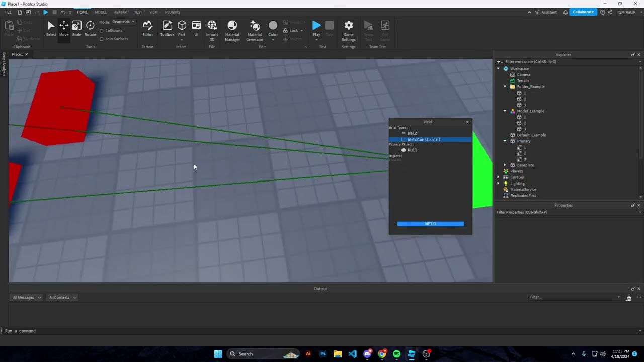The width and height of the screenshot is (644, 362).
Task: Open Game Settings
Action: [x=349, y=31]
